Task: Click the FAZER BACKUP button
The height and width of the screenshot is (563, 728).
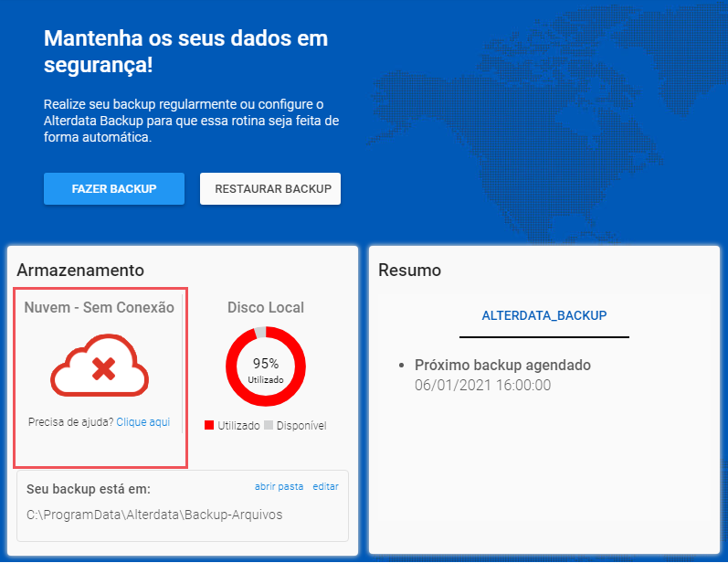Action: click(x=114, y=188)
